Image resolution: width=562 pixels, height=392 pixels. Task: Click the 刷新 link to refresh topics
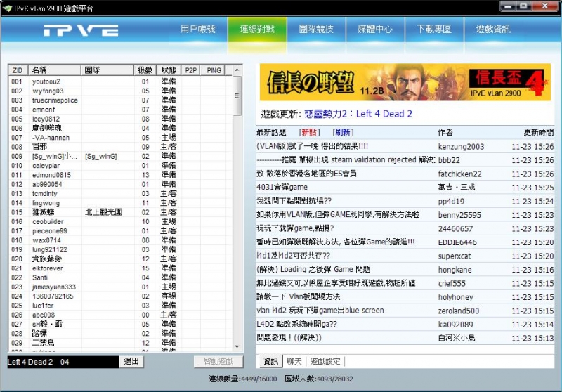point(344,132)
